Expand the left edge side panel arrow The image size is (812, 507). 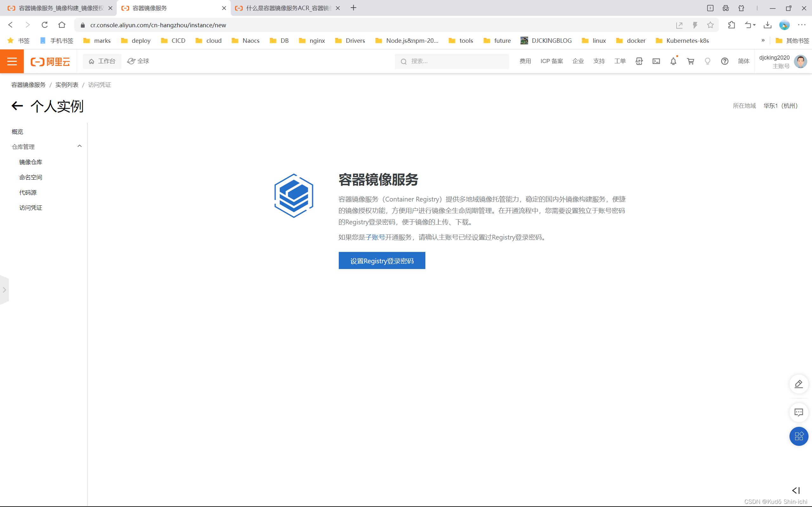(4, 290)
